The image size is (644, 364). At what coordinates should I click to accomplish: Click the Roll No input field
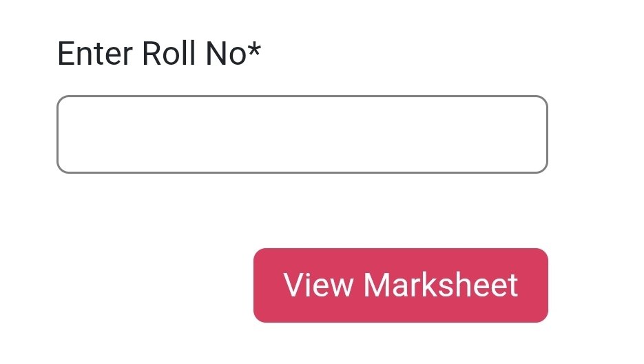tap(302, 134)
